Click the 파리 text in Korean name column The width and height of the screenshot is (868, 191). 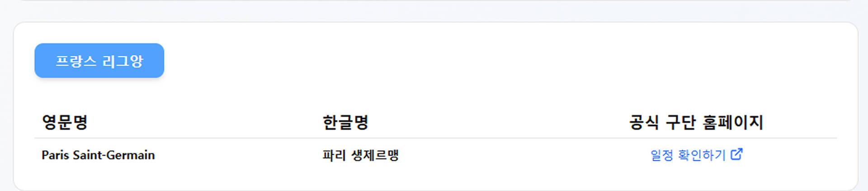point(334,155)
